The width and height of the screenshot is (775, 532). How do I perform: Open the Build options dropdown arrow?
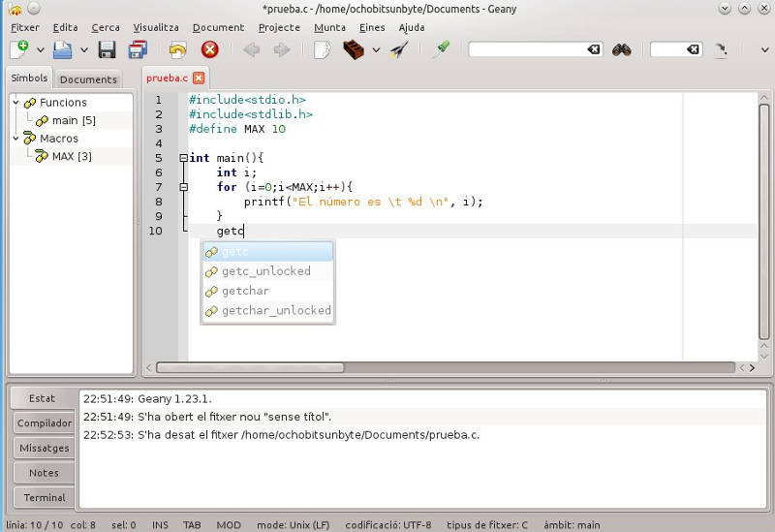(x=376, y=50)
